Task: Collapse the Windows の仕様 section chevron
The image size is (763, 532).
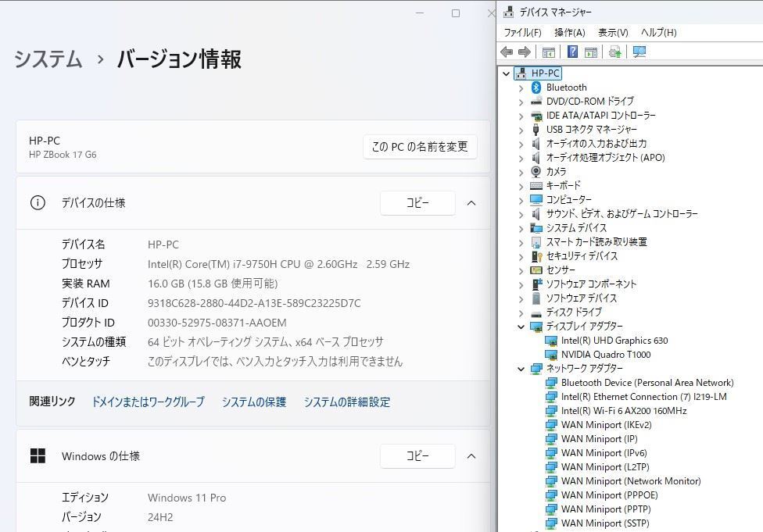Action: tap(471, 456)
